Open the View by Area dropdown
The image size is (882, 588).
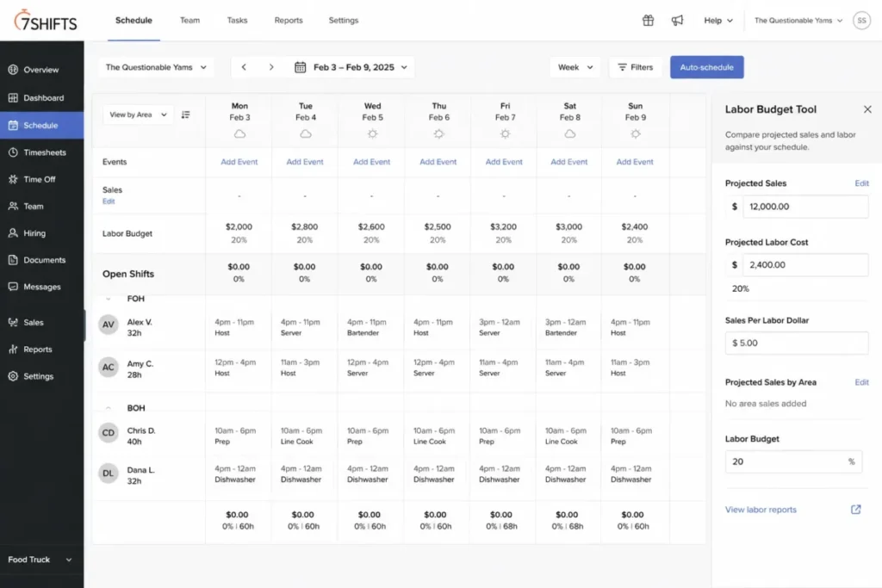(x=138, y=115)
